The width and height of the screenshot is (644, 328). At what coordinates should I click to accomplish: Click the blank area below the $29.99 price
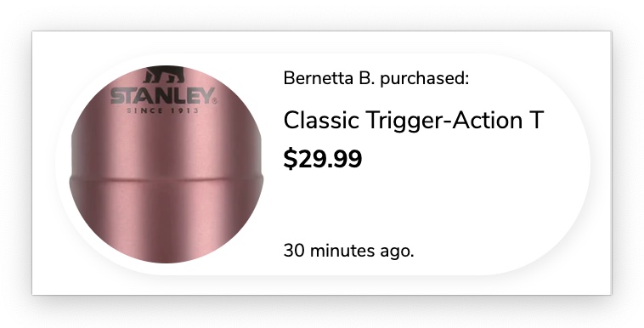410,206
